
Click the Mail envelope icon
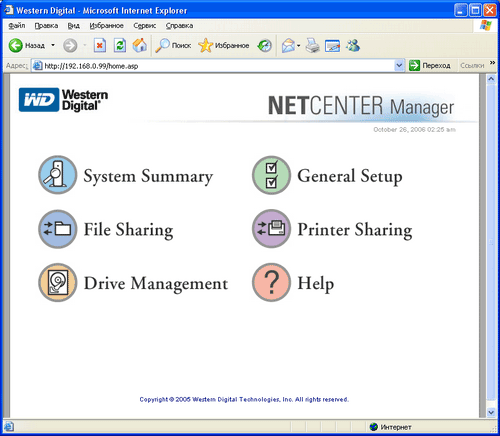[x=288, y=45]
